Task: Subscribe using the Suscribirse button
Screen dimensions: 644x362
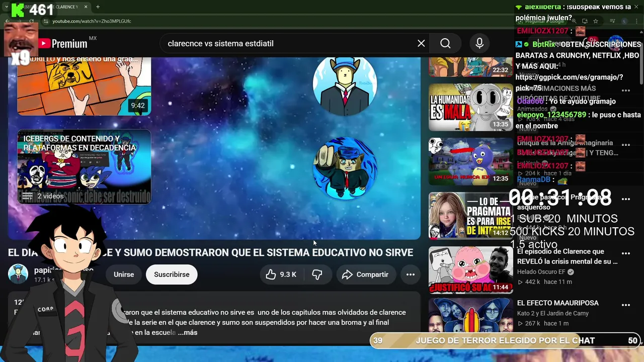Action: 172,275
